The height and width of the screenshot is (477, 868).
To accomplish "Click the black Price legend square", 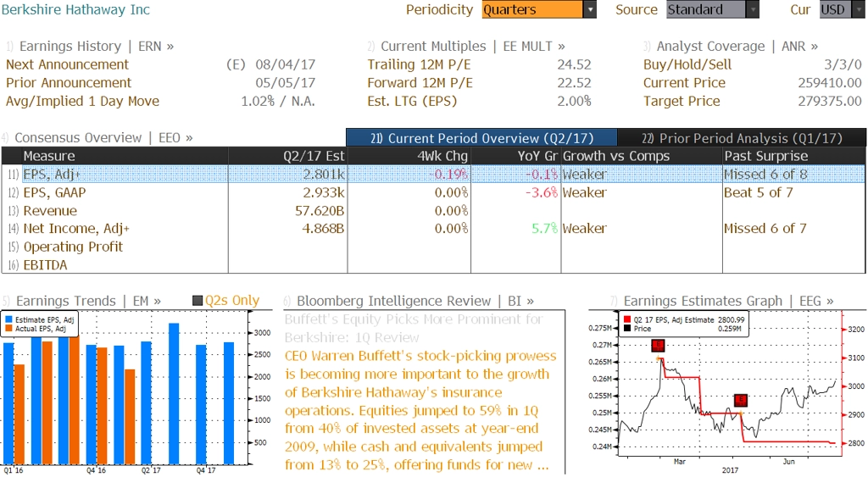I will point(627,328).
